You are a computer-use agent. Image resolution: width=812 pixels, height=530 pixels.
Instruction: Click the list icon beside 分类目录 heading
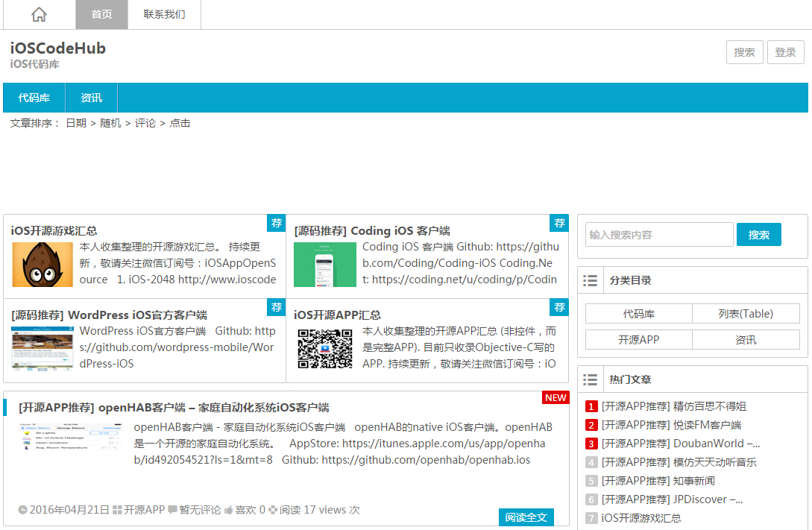[x=590, y=280]
